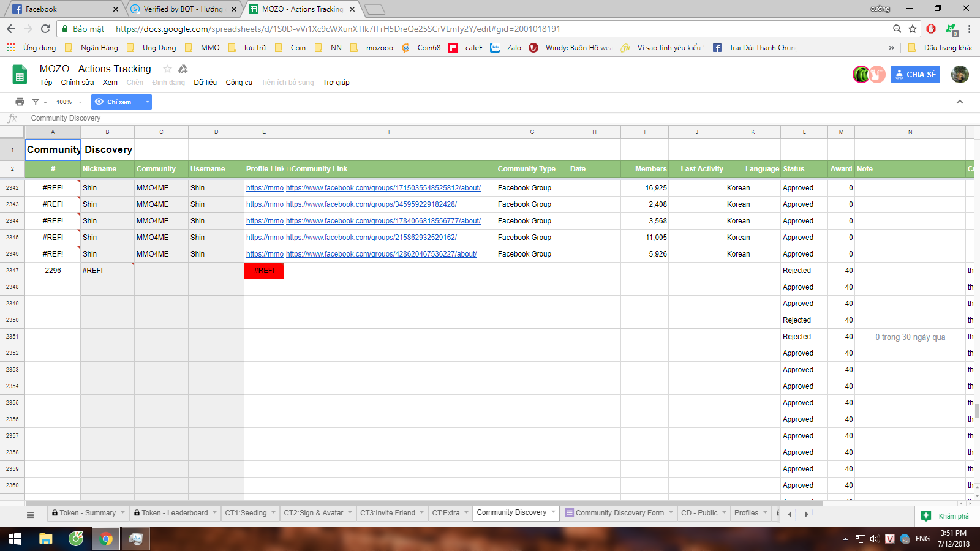Click the filter funnel icon
Screen dimensions: 980x551
point(36,102)
